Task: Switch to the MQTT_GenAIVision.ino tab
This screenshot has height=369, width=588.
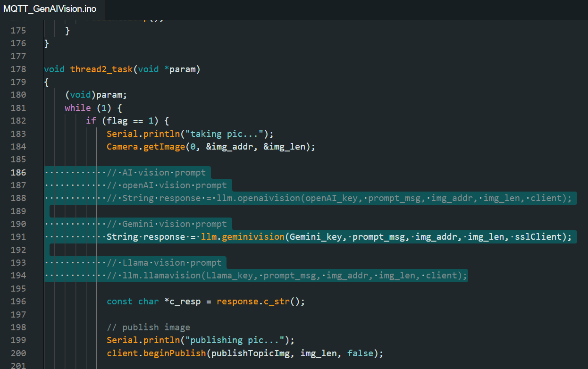Action: tap(50, 9)
